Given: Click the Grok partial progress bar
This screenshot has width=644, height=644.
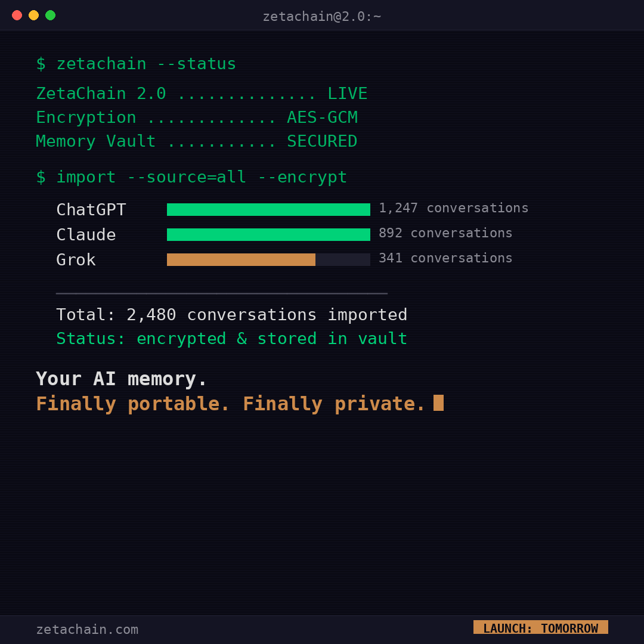Looking at the screenshot, I should point(241,259).
